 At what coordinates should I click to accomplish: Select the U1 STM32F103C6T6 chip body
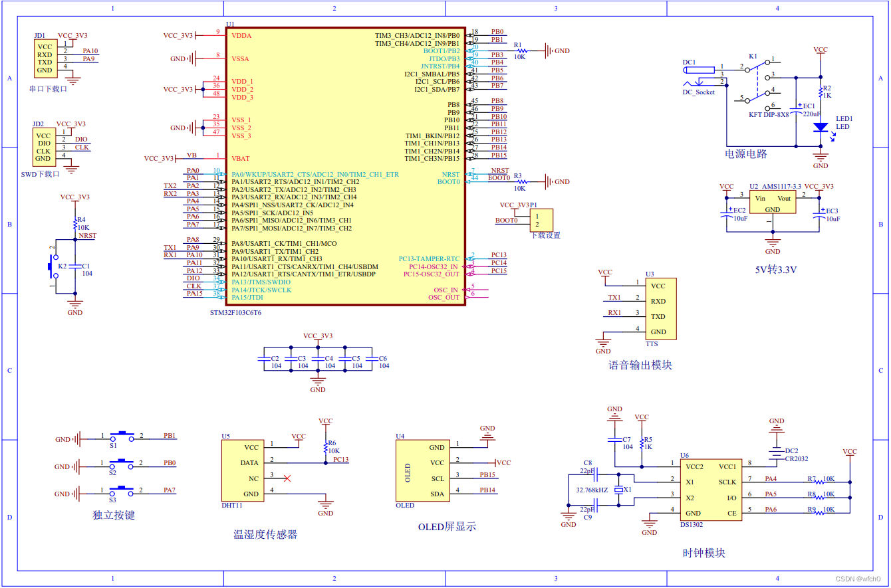[x=346, y=166]
